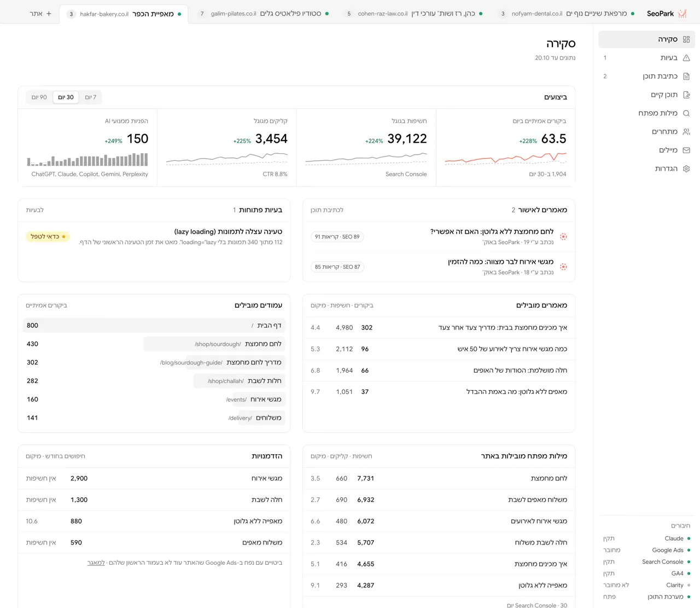700x608 pixels.
Task: Open the article איך מכינים מחמצת בבית
Action: (439, 328)
